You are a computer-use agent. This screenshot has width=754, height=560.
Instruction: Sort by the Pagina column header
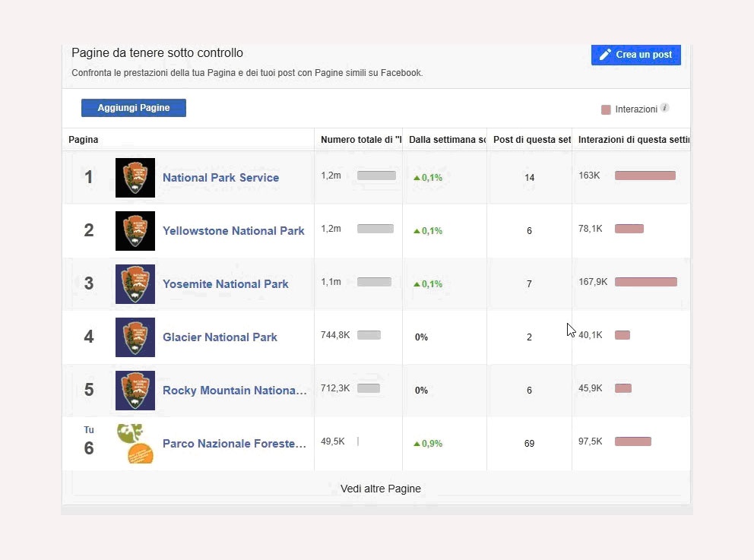(84, 140)
